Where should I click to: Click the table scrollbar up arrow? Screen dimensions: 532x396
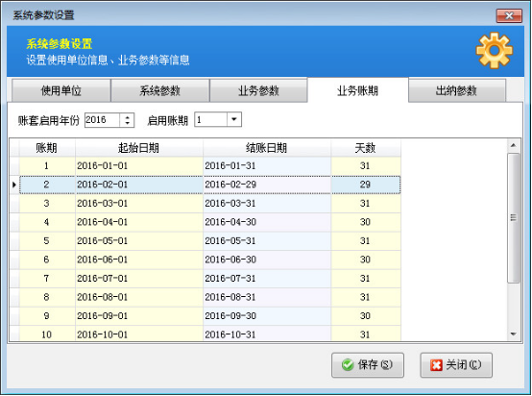pyautogui.click(x=514, y=146)
